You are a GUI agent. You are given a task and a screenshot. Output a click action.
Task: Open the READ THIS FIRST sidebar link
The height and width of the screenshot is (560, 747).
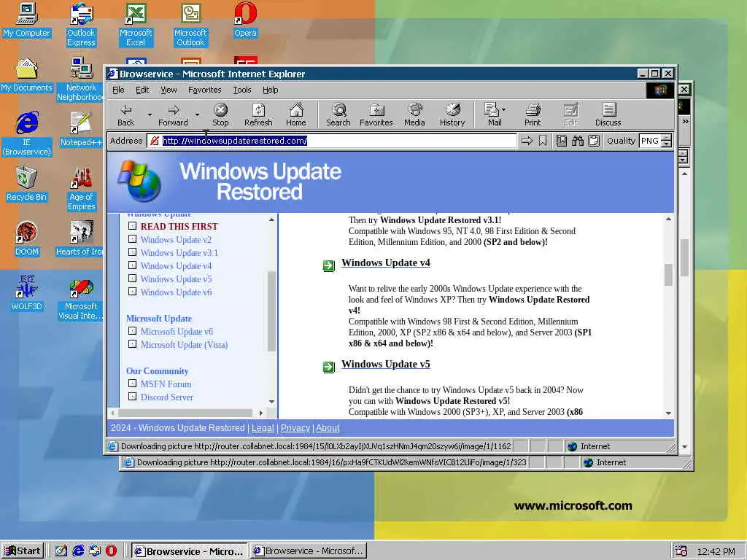pos(179,227)
